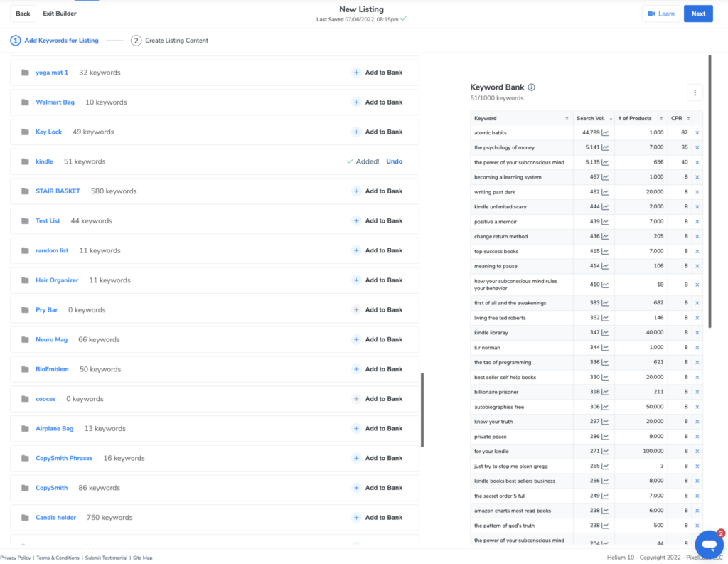Click the Keyword Bank info icon
The image size is (728, 564).
pos(532,87)
